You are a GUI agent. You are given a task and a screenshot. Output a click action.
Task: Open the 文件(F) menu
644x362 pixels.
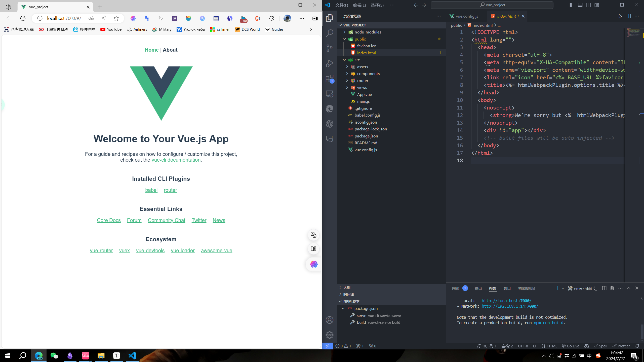tap(342, 5)
